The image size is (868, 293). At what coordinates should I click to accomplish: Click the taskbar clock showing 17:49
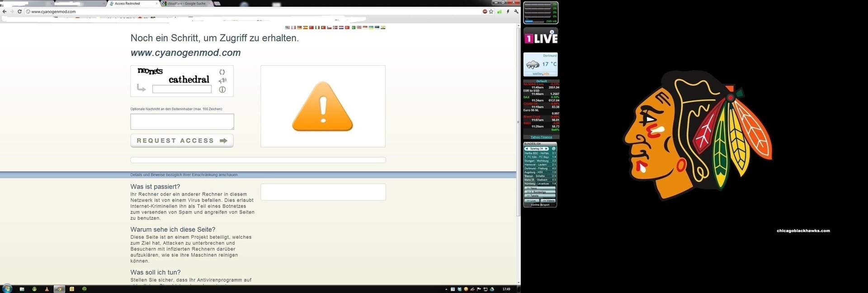pyautogui.click(x=506, y=289)
